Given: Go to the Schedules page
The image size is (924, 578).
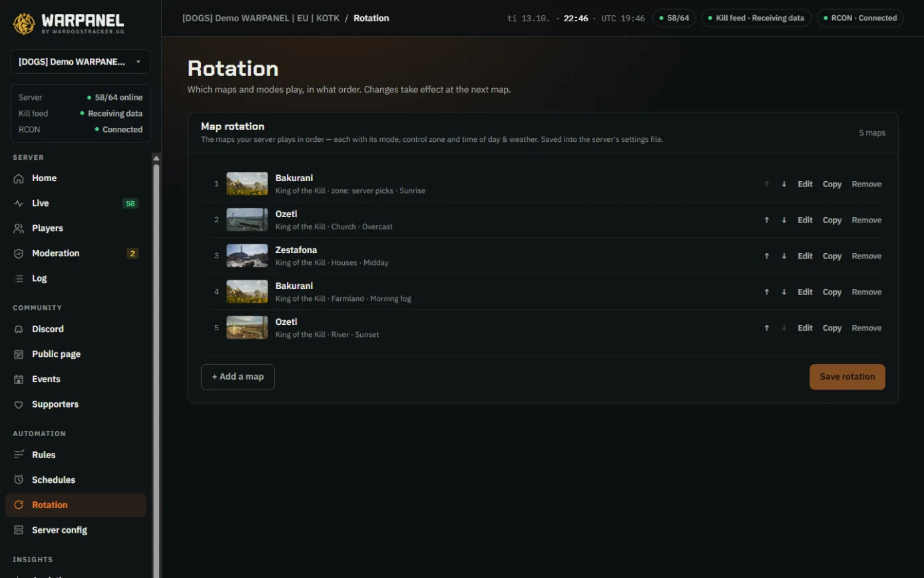Looking at the screenshot, I should point(76,480).
